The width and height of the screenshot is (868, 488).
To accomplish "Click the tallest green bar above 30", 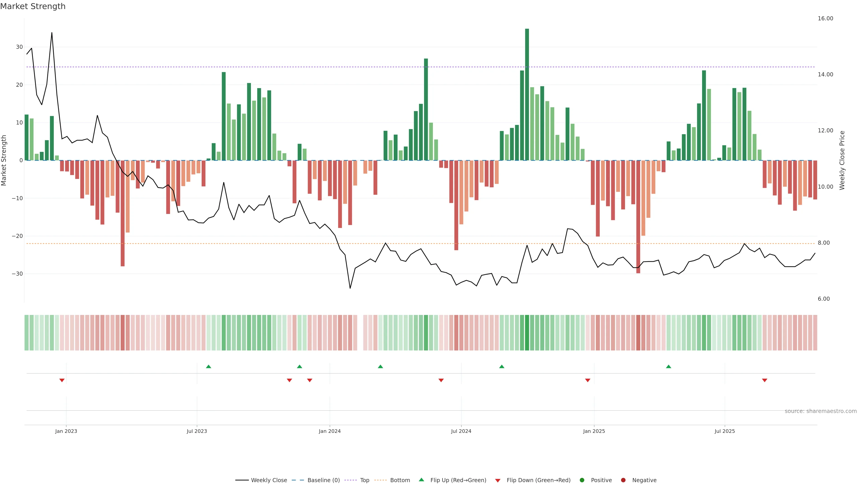I will coord(527,94).
